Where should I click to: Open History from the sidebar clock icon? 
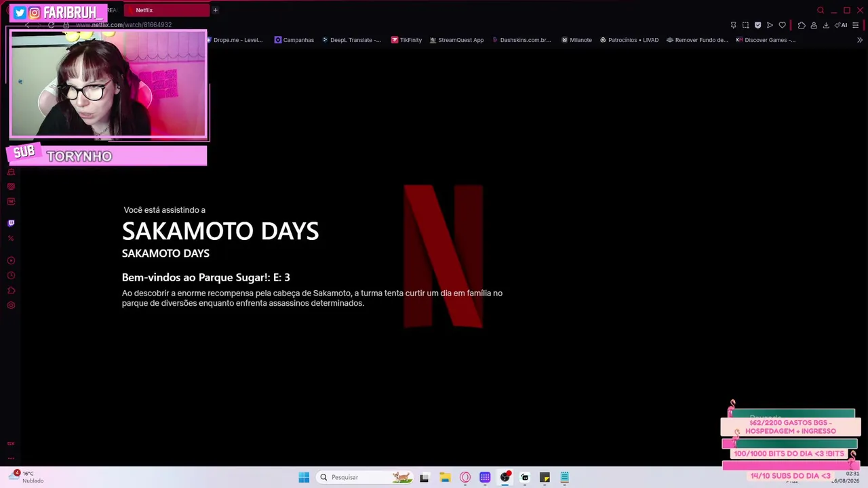coord(11,276)
